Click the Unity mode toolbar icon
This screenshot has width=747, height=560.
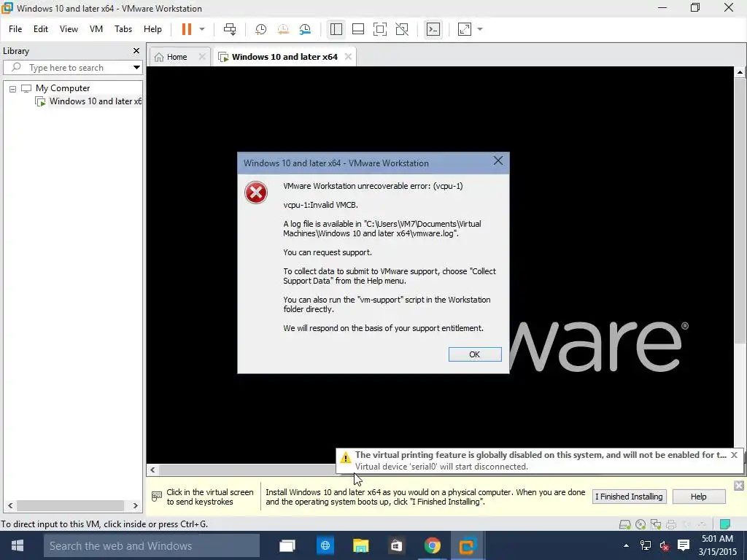click(402, 29)
